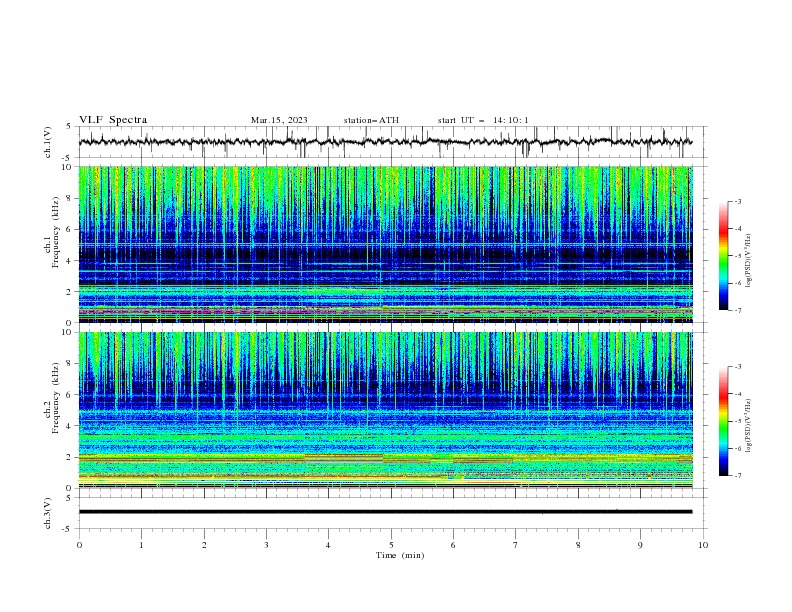The image size is (792, 612).
Task: Click the ch.3 black voltage trace
Action: click(x=385, y=512)
